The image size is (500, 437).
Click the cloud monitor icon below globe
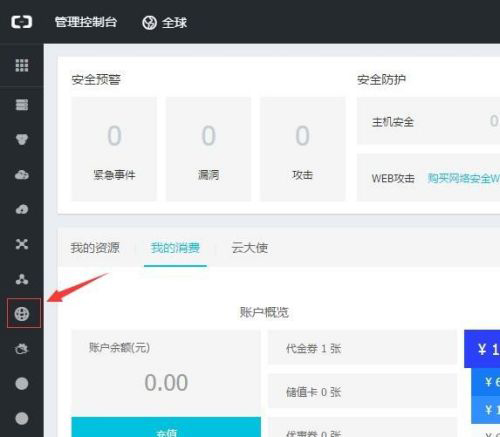point(22,349)
